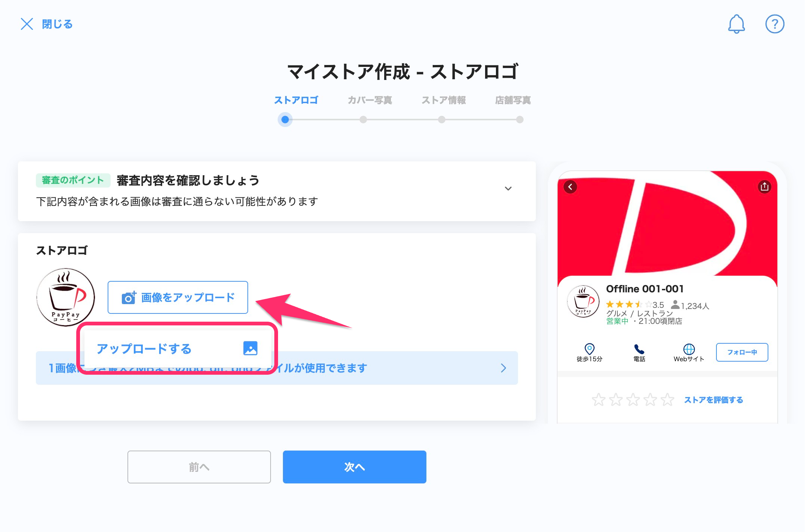Click the 次へ button
Screen dimensions: 805x532
click(354, 467)
